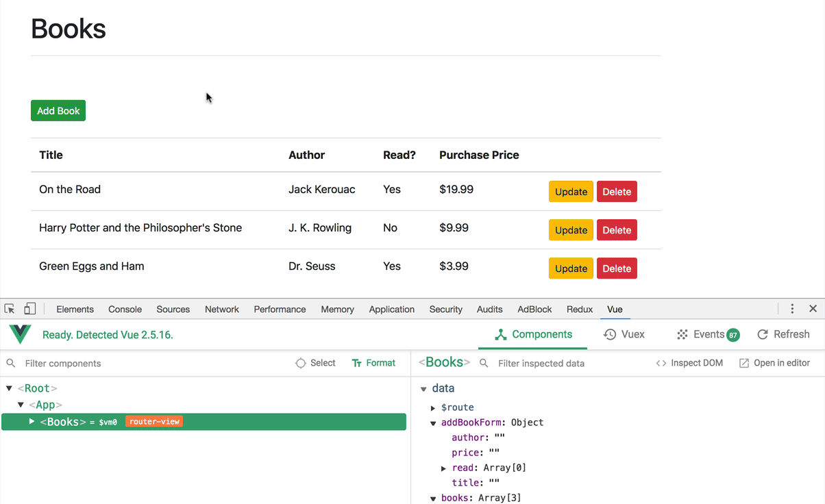Image resolution: width=825 pixels, height=504 pixels.
Task: Collapse the data section arrow
Action: pos(423,389)
